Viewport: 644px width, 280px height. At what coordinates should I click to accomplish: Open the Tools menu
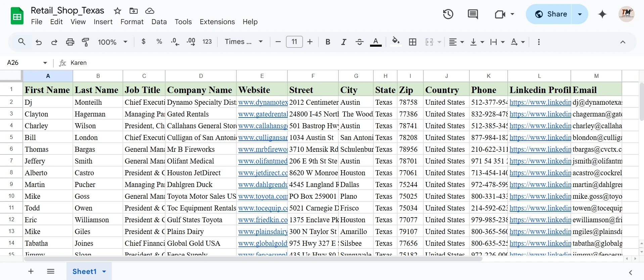point(183,22)
